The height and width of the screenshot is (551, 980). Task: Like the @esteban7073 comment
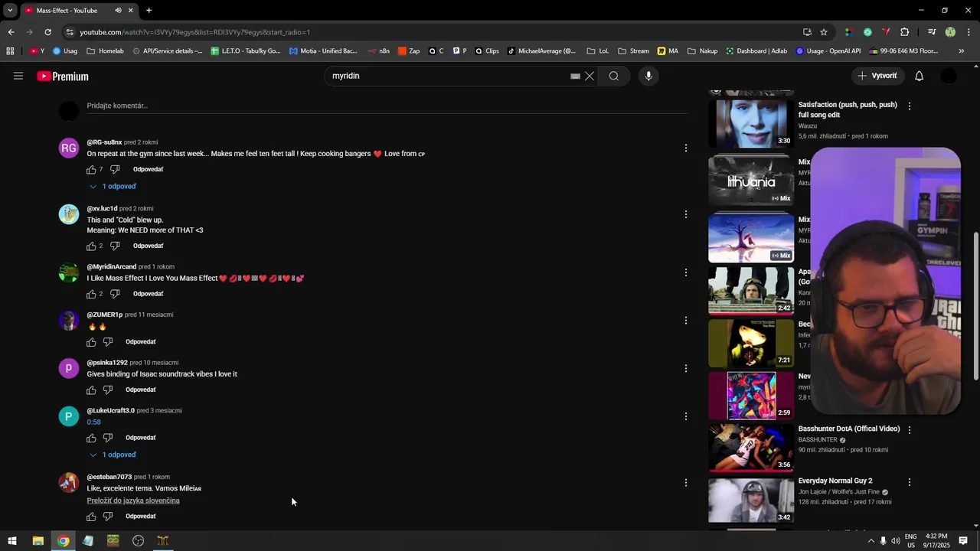coord(91,517)
